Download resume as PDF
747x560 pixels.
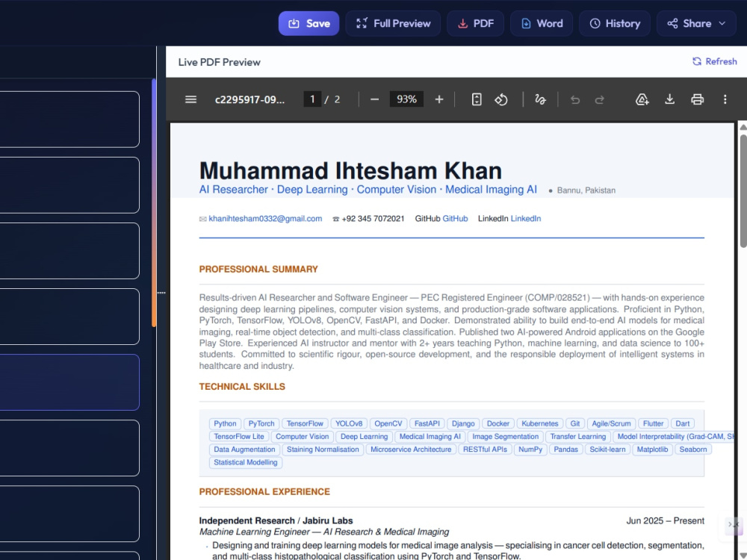tap(475, 23)
